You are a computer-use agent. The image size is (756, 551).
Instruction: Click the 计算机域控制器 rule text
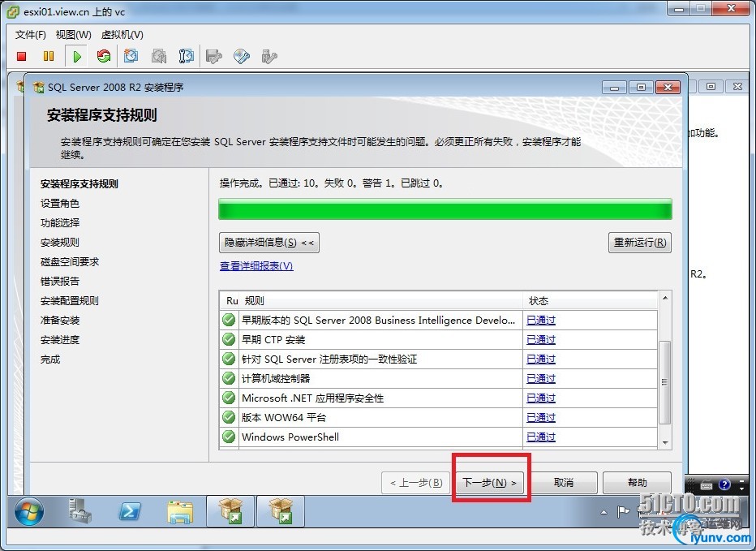(x=276, y=379)
